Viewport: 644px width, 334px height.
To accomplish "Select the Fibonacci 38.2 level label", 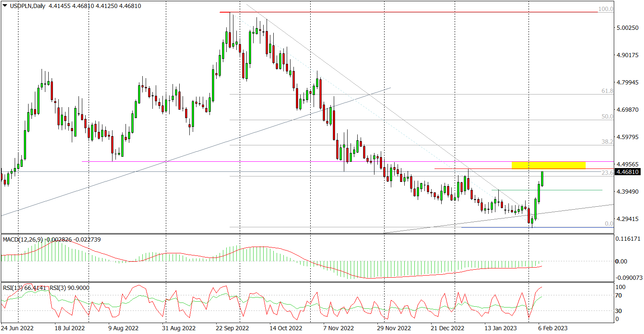I will 607,142.
